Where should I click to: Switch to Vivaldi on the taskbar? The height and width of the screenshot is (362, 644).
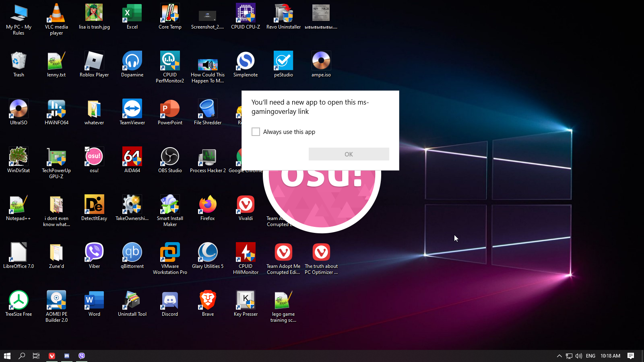pos(52,356)
